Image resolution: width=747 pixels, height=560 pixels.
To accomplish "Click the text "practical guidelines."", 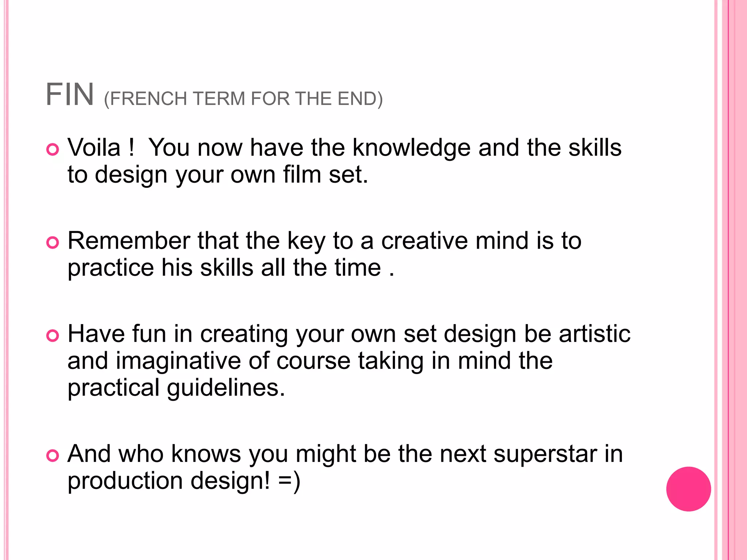I will [176, 388].
